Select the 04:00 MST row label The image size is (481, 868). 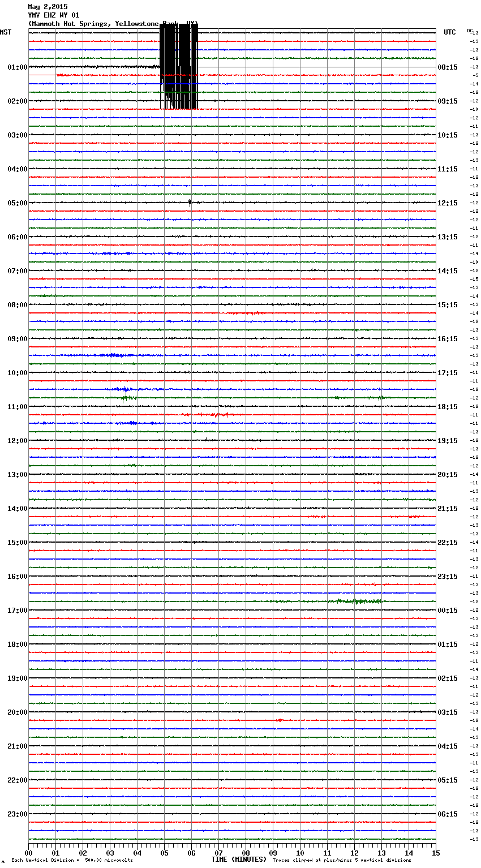pos(18,169)
